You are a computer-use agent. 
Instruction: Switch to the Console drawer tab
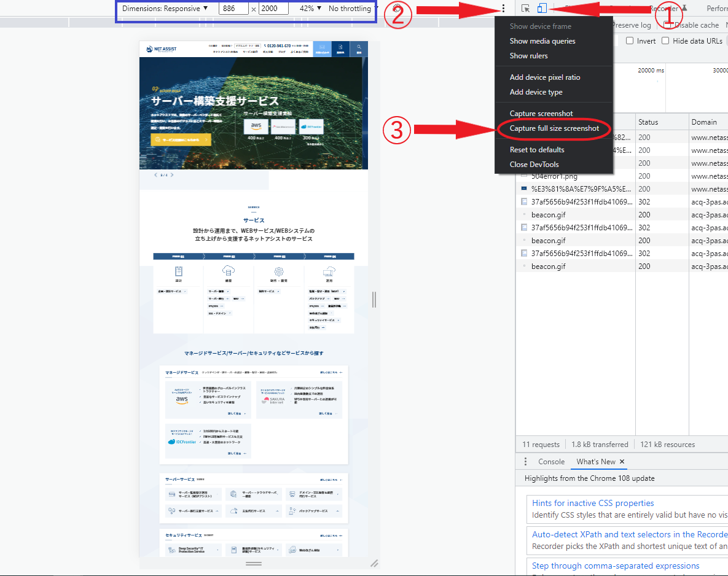(x=551, y=462)
